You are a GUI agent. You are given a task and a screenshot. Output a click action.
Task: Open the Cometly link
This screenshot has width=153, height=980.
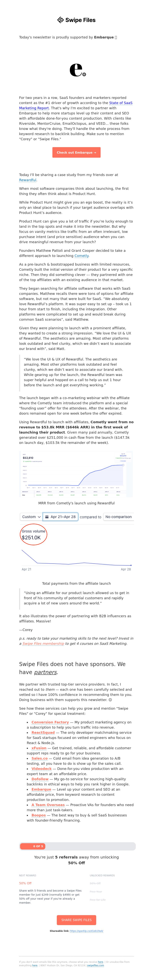81,256
